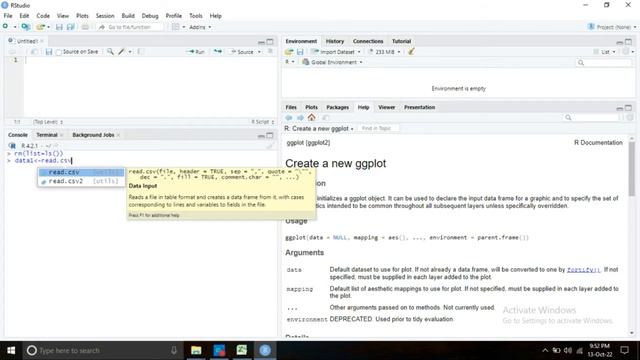
Task: Open the Packages tab
Action: click(338, 107)
